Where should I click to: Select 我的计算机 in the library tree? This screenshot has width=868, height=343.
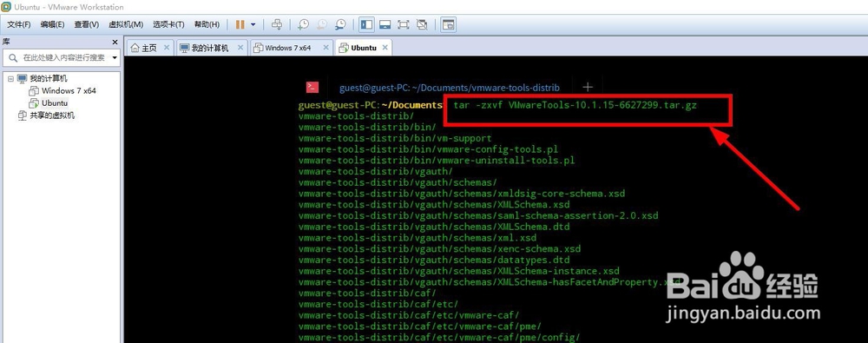[48, 79]
